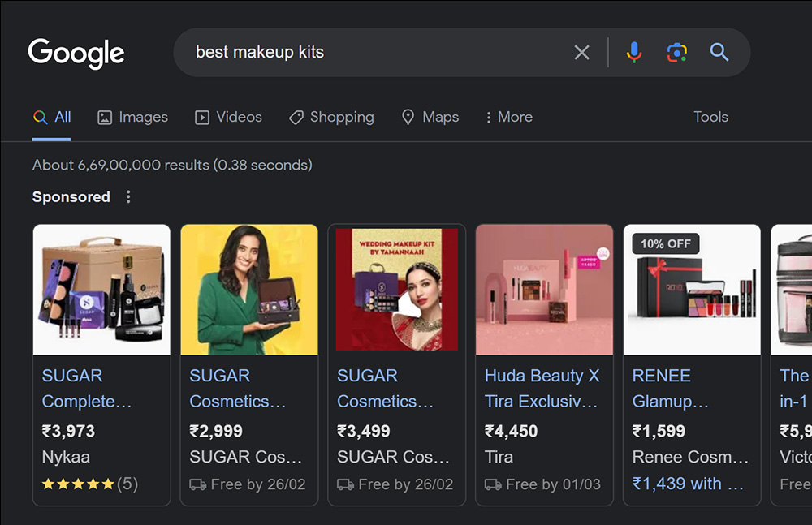Click the price tag icon beside Shopping

(295, 117)
